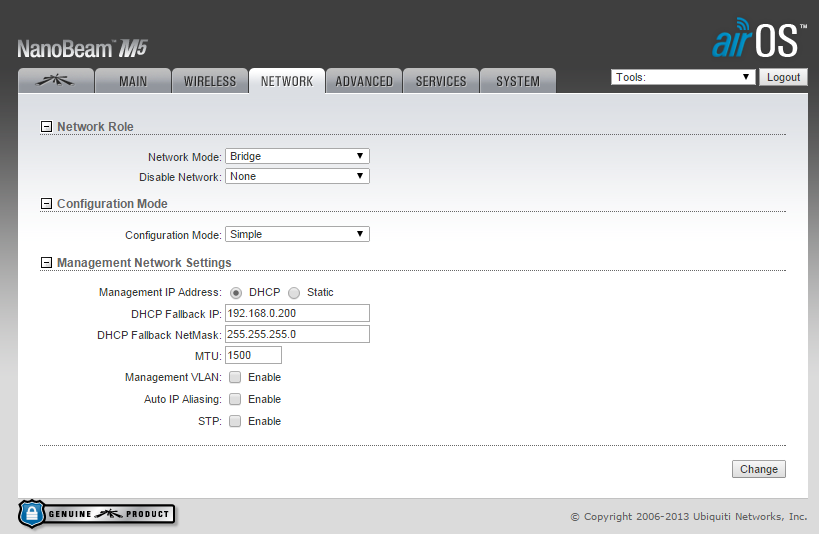The image size is (819, 534).
Task: Open the Ubiquiti logo tab
Action: (x=56, y=81)
